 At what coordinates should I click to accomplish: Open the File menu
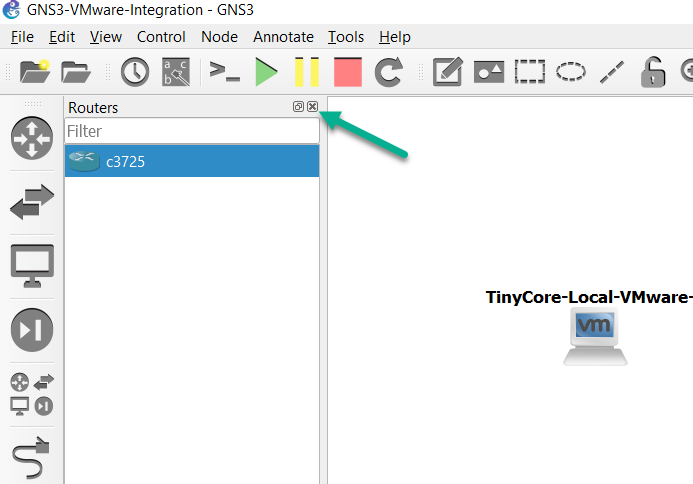pyautogui.click(x=22, y=37)
